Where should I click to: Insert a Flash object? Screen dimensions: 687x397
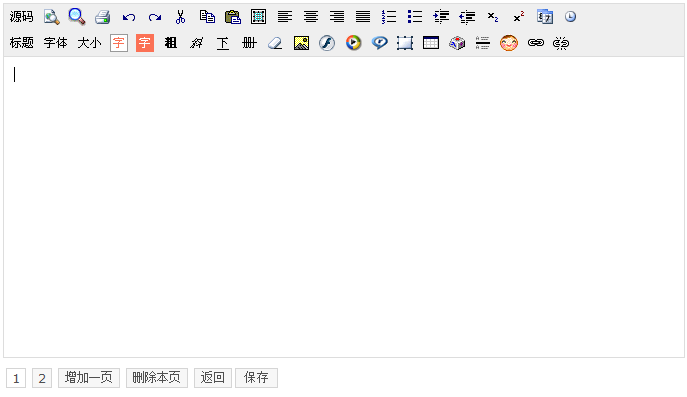tap(327, 43)
